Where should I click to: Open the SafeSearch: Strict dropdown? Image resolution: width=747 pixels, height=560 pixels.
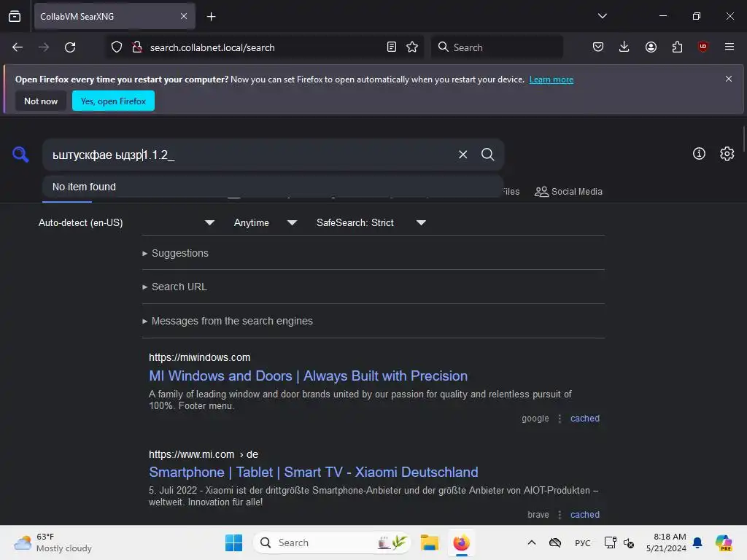[371, 223]
